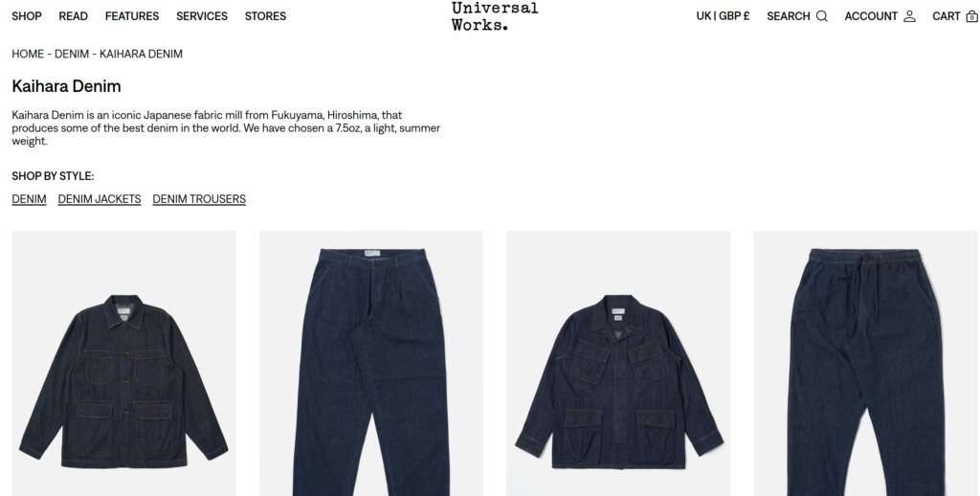Go to the STORES page
980x496 pixels.
coord(266,16)
